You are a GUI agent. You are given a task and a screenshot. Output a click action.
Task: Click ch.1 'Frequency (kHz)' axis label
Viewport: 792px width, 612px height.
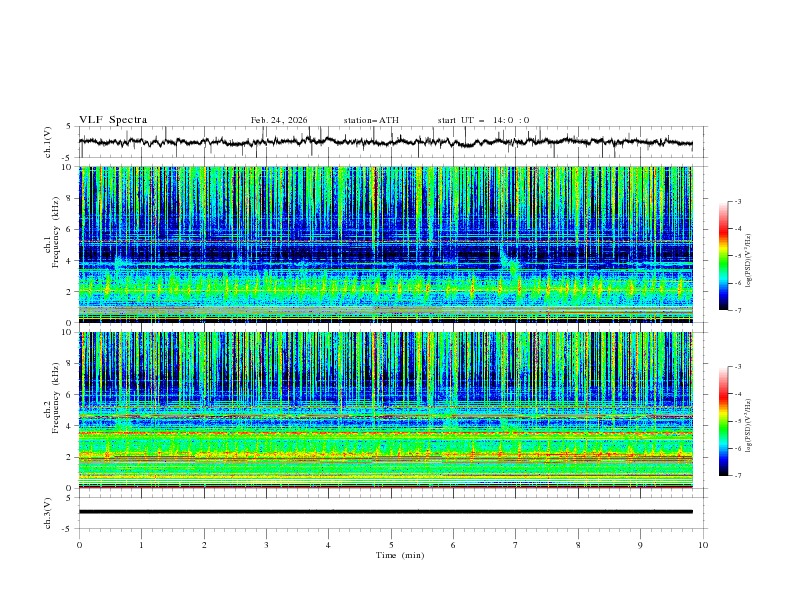pyautogui.click(x=56, y=232)
